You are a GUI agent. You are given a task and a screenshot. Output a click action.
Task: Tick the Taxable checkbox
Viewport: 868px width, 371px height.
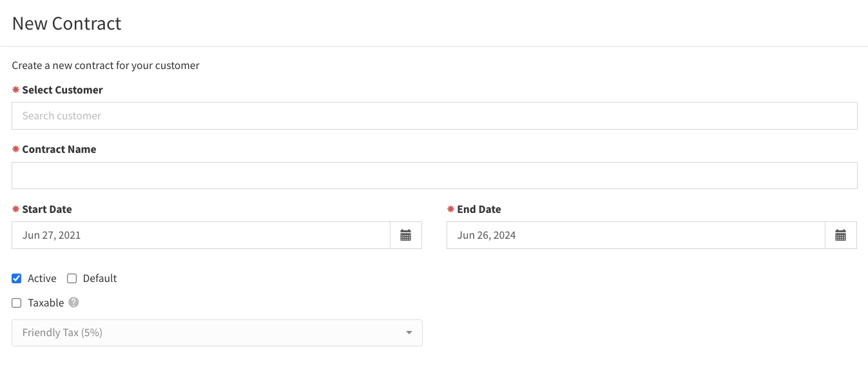tap(17, 303)
